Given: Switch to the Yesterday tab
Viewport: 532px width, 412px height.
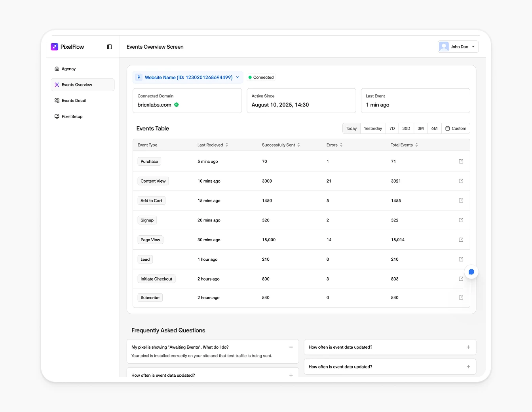Looking at the screenshot, I should (x=372, y=128).
